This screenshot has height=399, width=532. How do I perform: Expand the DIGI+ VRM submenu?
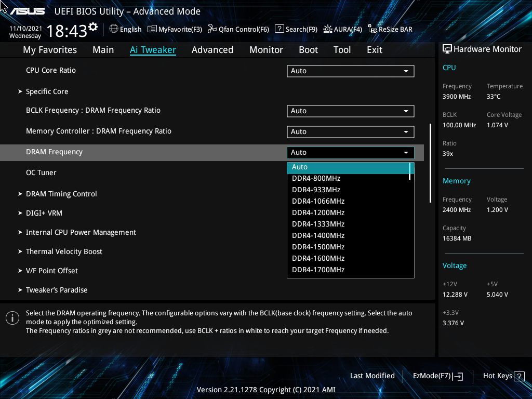[x=44, y=213]
